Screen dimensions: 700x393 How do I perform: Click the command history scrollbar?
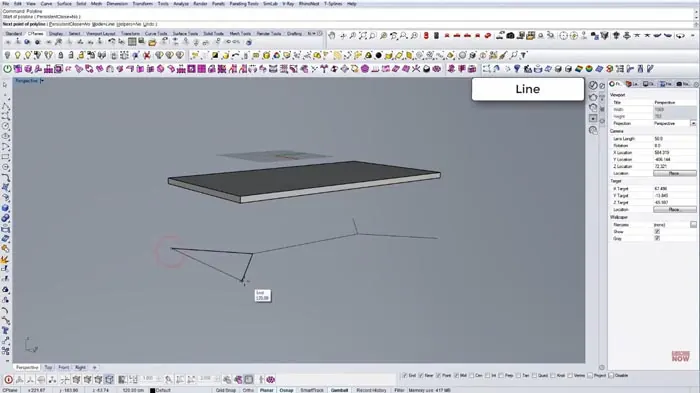click(x=696, y=14)
